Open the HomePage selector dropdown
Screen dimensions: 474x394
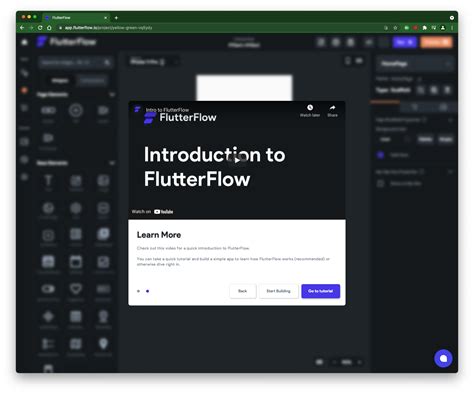coord(415,64)
